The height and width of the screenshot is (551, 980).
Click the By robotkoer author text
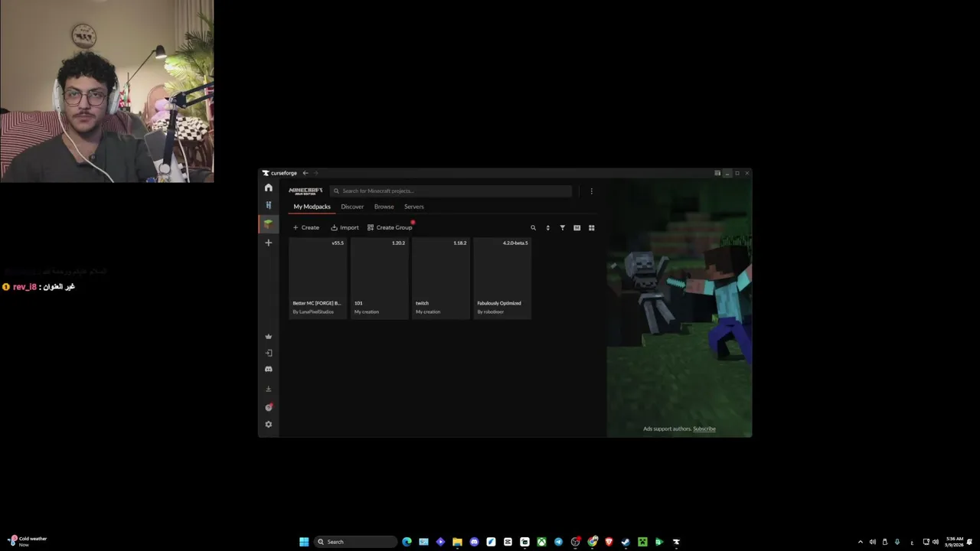click(490, 311)
